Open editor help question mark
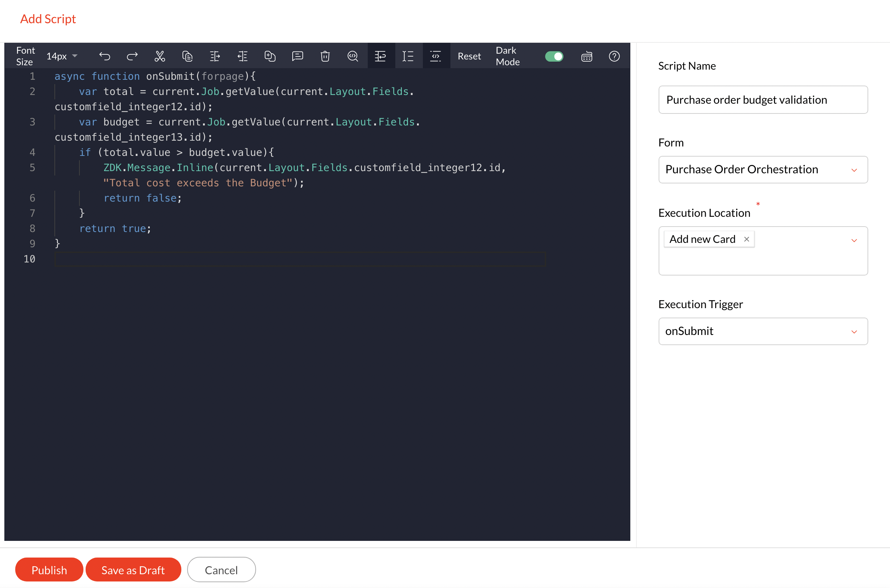Image resolution: width=890 pixels, height=588 pixels. click(614, 56)
